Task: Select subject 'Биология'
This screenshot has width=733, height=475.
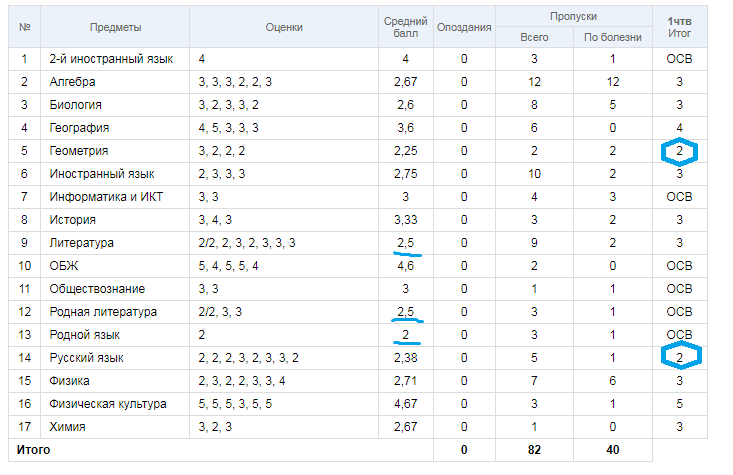Action: tap(76, 105)
